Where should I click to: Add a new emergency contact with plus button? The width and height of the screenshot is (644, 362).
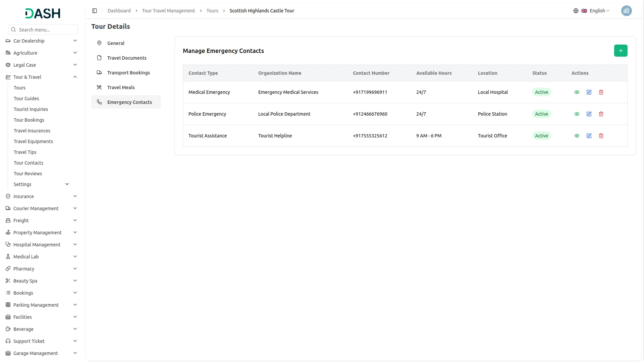tap(621, 51)
